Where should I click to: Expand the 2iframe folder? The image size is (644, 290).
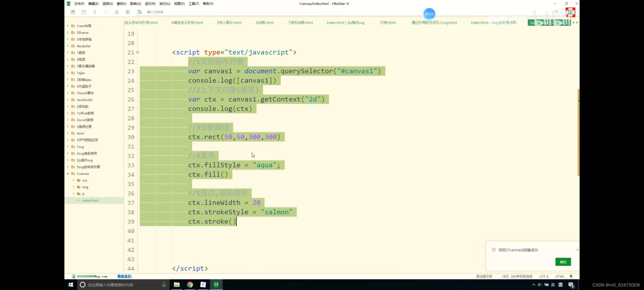[68, 33]
